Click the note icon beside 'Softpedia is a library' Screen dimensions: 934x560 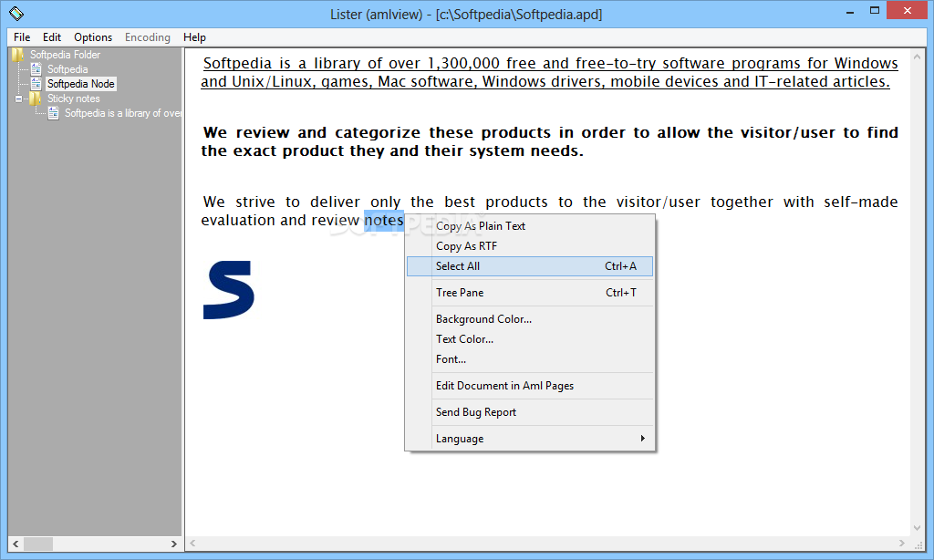[x=53, y=113]
